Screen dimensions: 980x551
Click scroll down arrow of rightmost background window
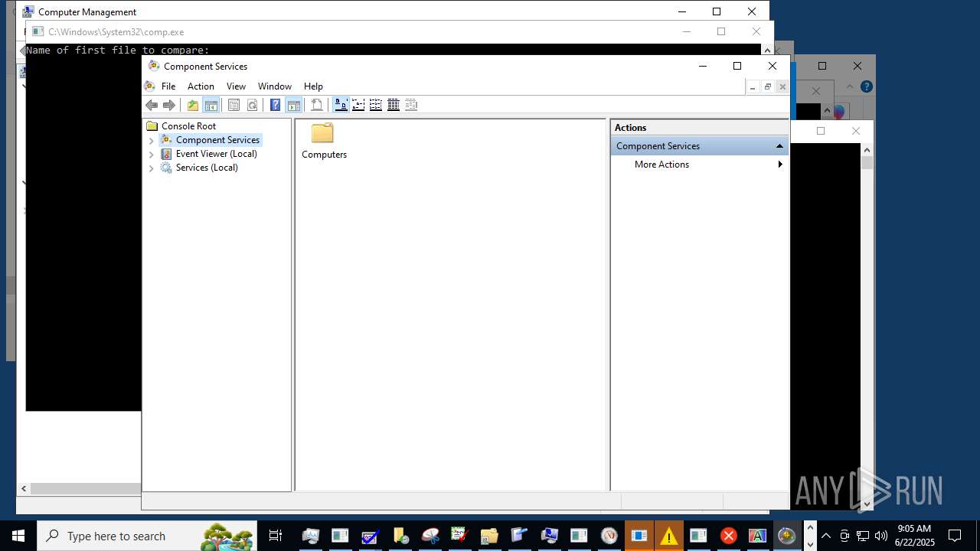coord(867,504)
